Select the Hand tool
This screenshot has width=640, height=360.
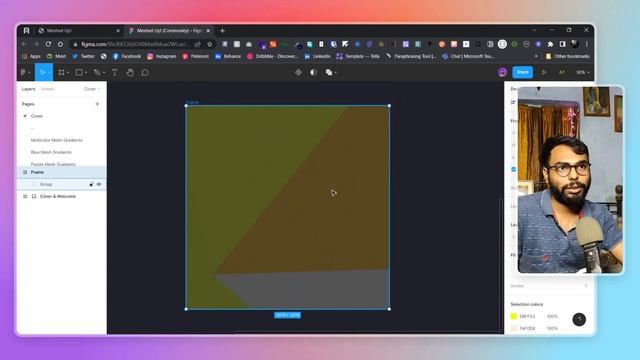pyautogui.click(x=130, y=72)
